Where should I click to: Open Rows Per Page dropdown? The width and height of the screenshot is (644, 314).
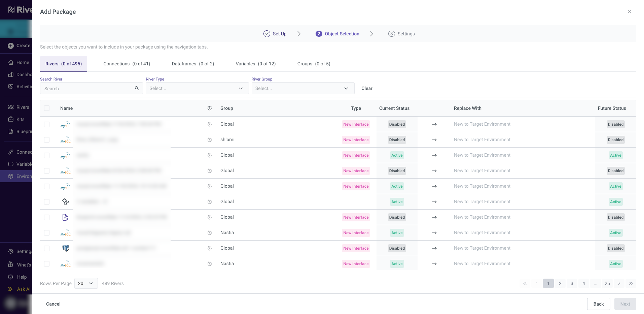click(x=86, y=283)
